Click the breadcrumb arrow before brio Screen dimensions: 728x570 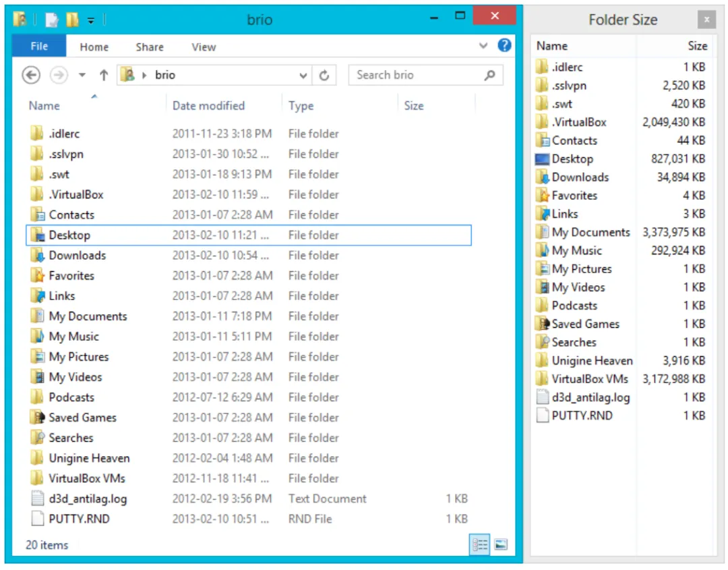coord(144,75)
